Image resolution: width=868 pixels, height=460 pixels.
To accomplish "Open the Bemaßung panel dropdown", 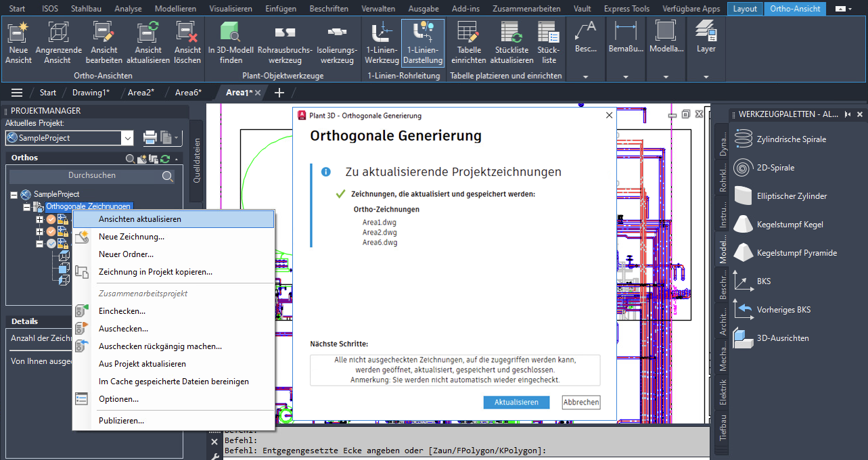I will [626, 76].
